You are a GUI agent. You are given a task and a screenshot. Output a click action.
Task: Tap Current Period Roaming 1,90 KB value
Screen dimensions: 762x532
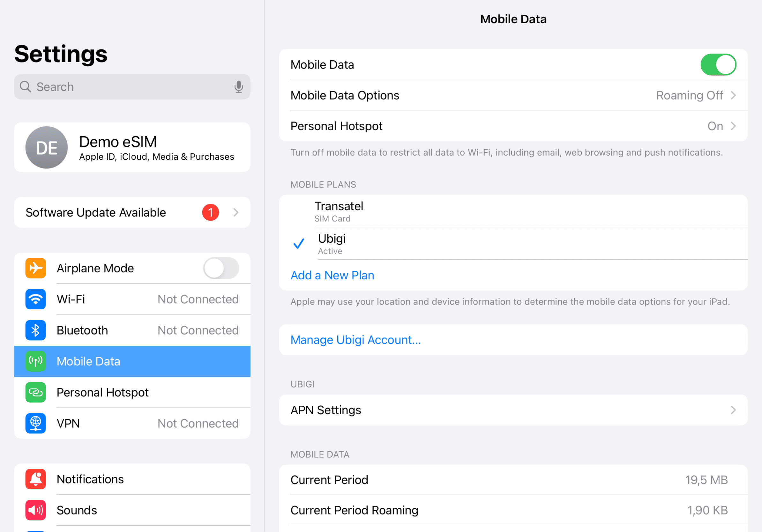point(707,510)
